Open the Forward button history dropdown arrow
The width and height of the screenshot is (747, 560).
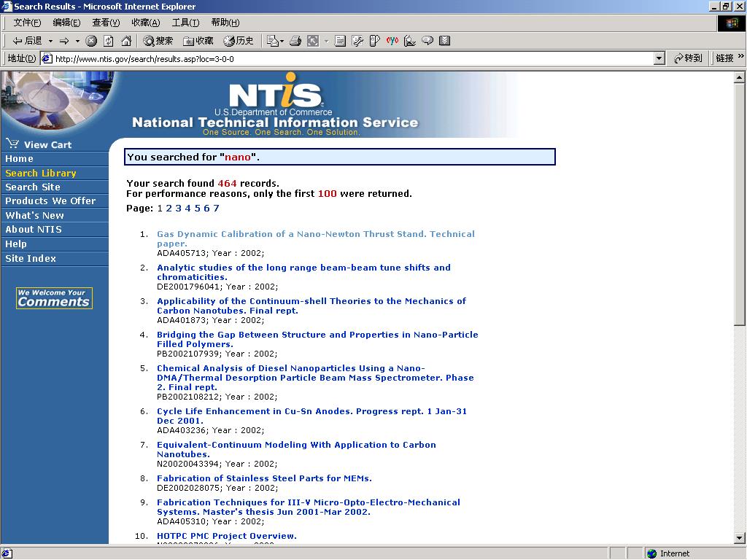[77, 41]
